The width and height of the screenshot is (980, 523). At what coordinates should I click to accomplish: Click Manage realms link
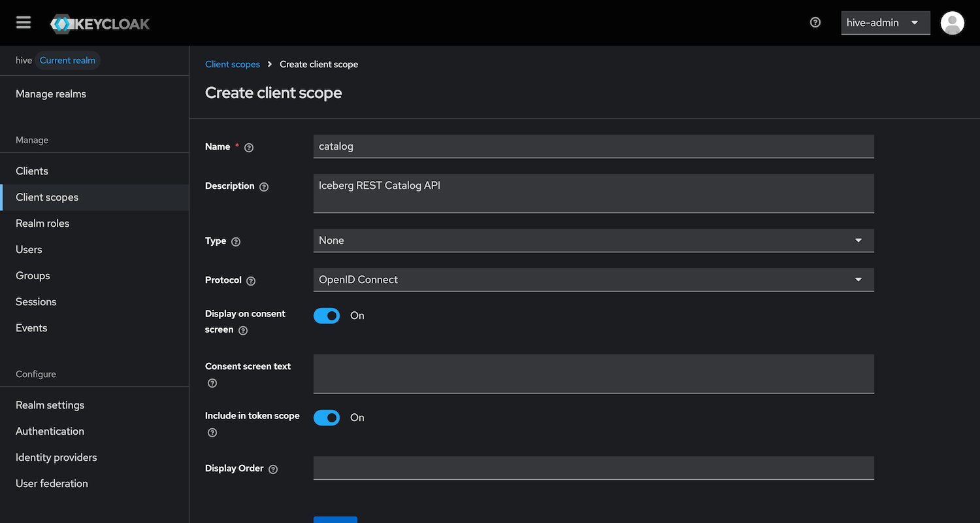51,94
